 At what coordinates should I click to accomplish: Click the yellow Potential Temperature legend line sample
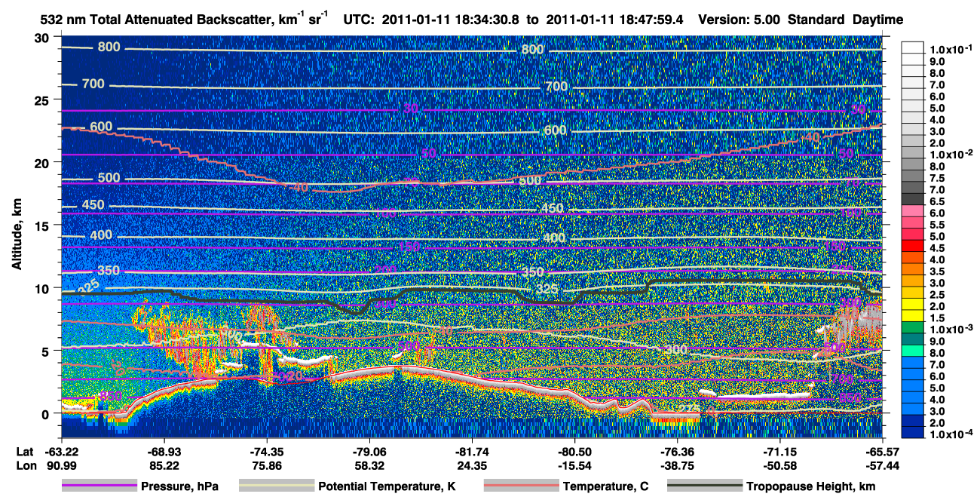(276, 486)
